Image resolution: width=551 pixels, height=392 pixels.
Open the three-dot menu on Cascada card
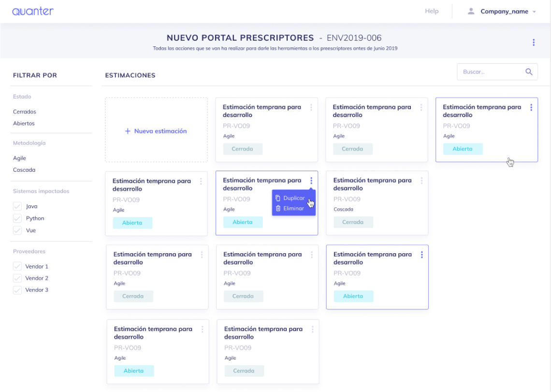click(421, 181)
